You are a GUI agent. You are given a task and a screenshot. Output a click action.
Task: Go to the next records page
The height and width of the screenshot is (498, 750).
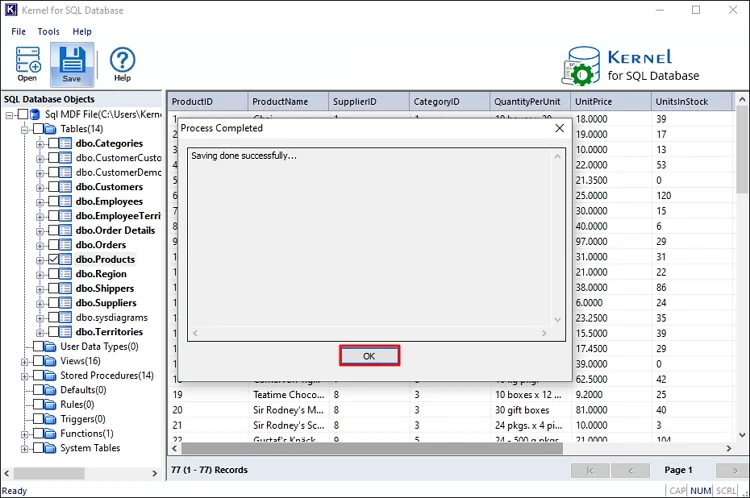[733, 470]
